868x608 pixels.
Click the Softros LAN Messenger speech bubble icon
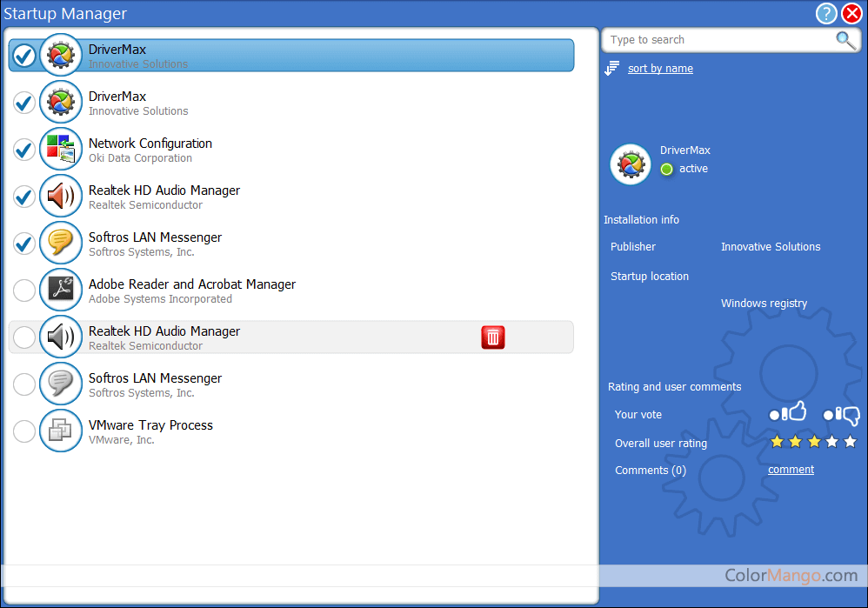[60, 243]
